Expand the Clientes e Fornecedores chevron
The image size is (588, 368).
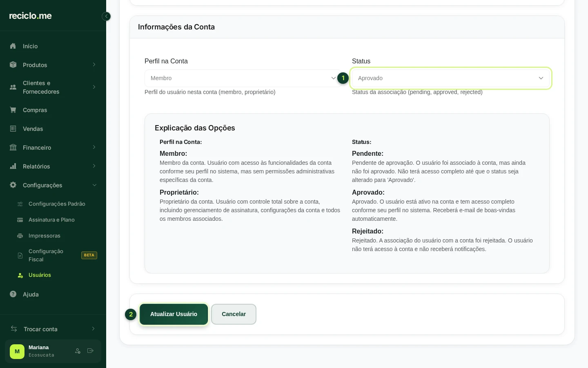coord(94,87)
